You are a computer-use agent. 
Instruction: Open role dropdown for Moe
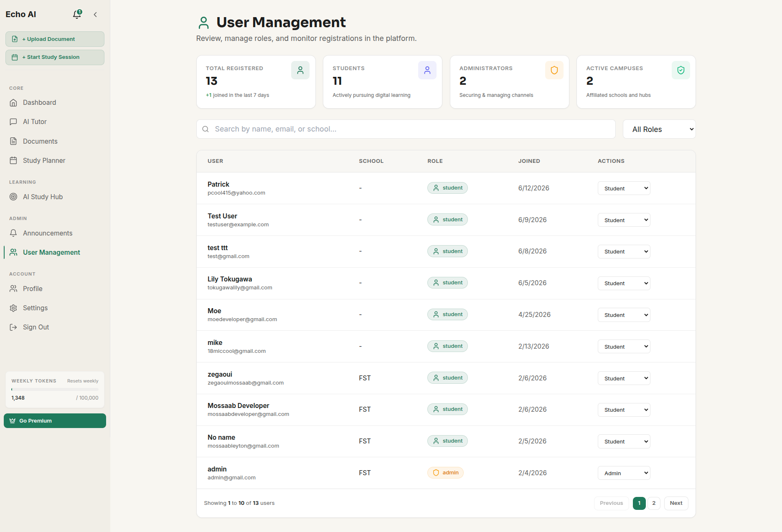pyautogui.click(x=624, y=315)
